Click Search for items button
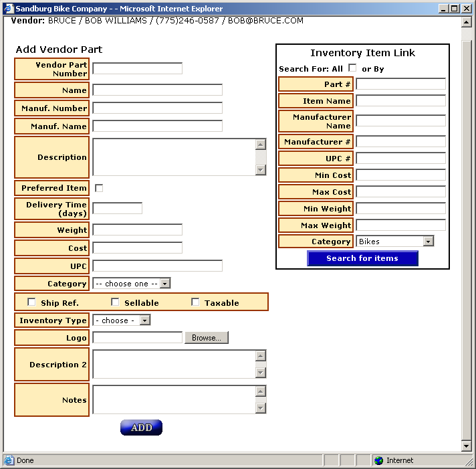This screenshot has width=476, height=469. pos(362,258)
